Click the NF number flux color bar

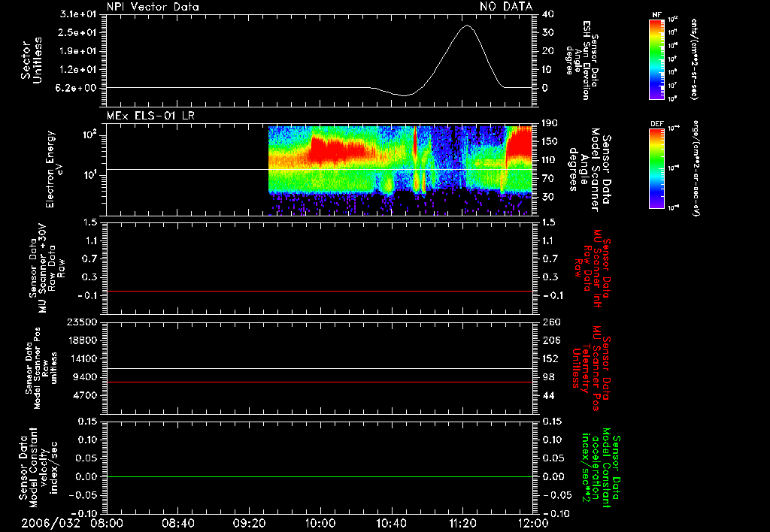(657, 59)
